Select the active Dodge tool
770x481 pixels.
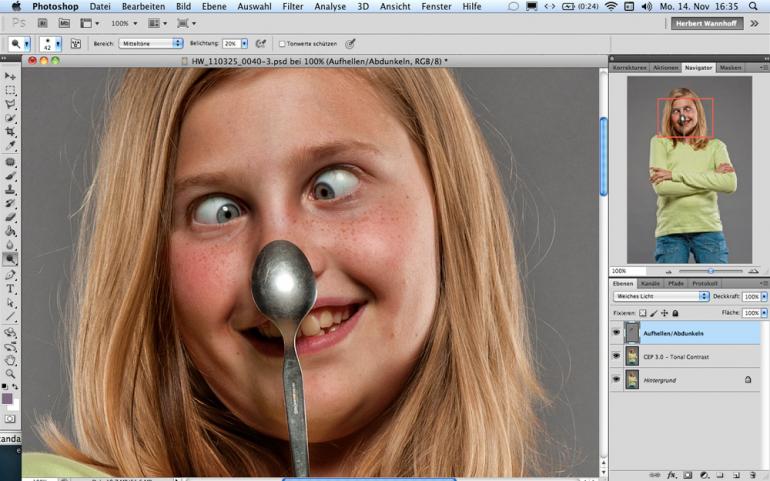[x=10, y=259]
